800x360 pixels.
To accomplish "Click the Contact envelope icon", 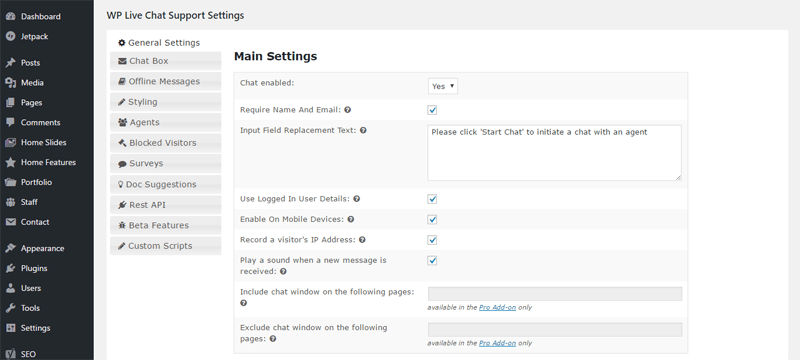I will (10, 222).
